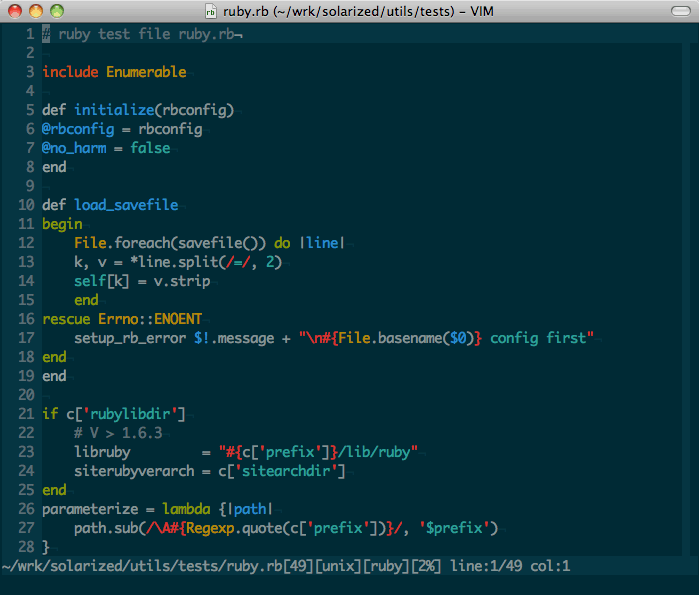This screenshot has width=699, height=595.
Task: Click line number 20 in the gutter
Action: (26, 395)
